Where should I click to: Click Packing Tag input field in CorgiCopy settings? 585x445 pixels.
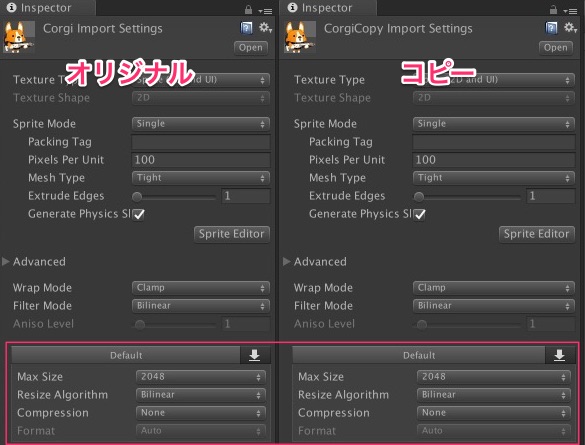coord(494,142)
